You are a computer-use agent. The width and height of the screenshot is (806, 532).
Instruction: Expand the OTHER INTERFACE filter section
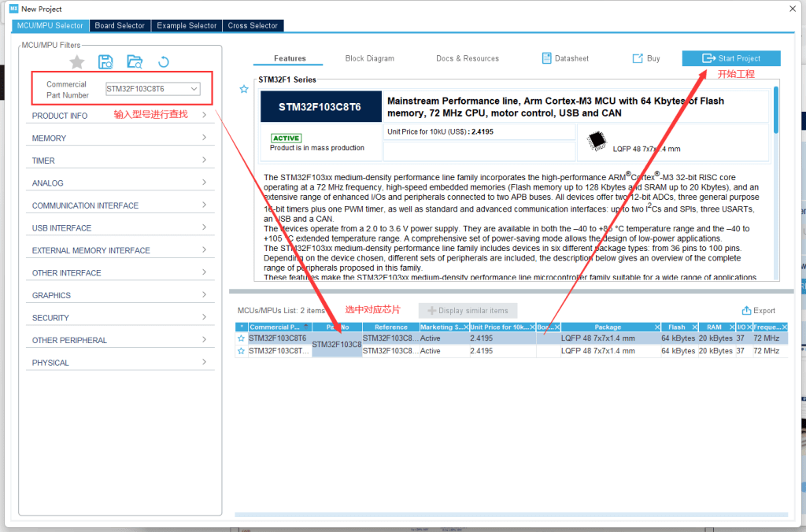point(120,273)
